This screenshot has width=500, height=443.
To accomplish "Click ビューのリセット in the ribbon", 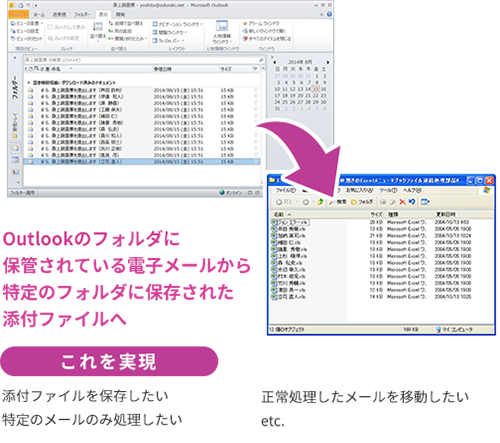I will click(x=26, y=39).
